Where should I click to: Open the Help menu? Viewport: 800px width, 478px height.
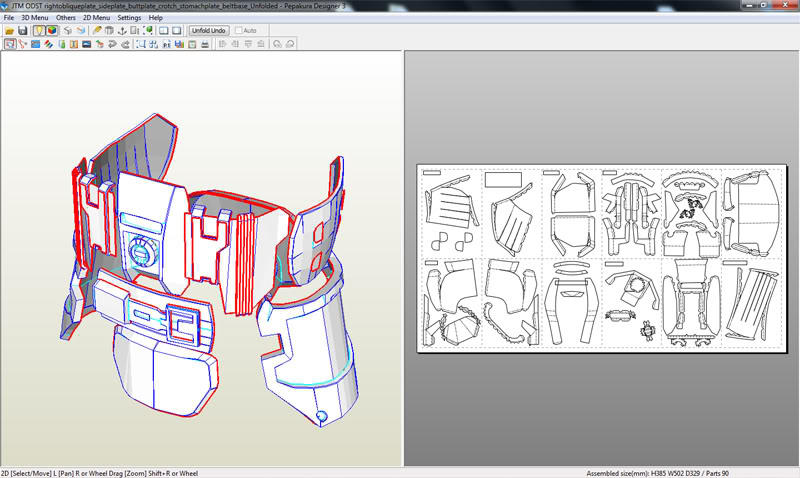click(156, 17)
